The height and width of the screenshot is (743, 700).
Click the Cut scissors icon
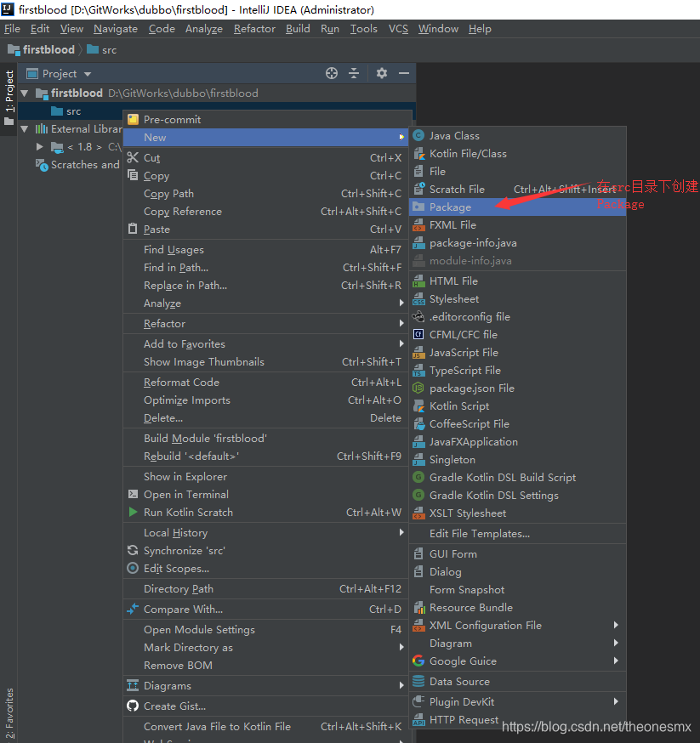click(x=133, y=157)
